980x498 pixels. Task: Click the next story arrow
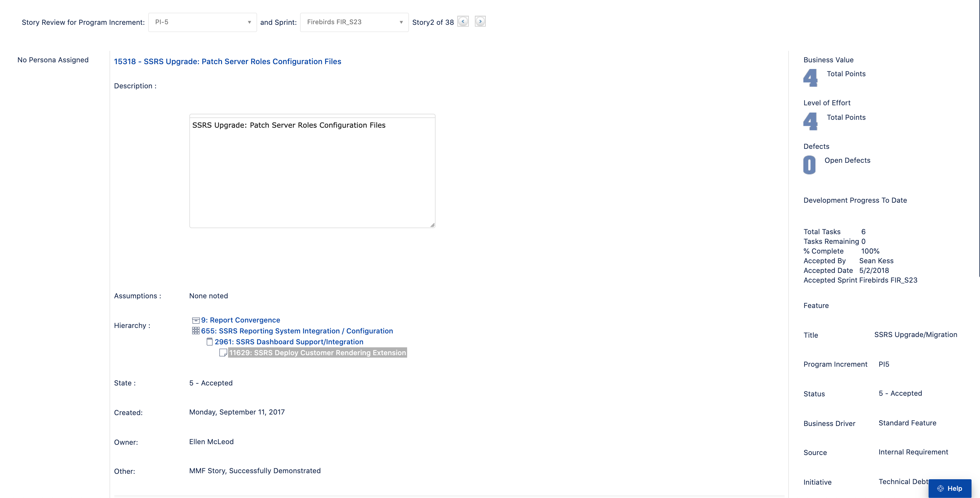(480, 21)
